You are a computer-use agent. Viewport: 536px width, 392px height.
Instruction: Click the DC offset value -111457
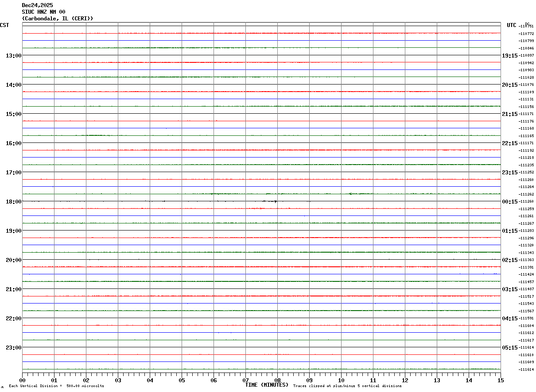click(526, 282)
